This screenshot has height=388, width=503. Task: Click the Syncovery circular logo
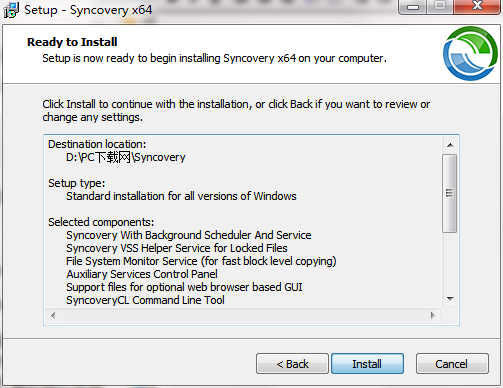[x=470, y=53]
